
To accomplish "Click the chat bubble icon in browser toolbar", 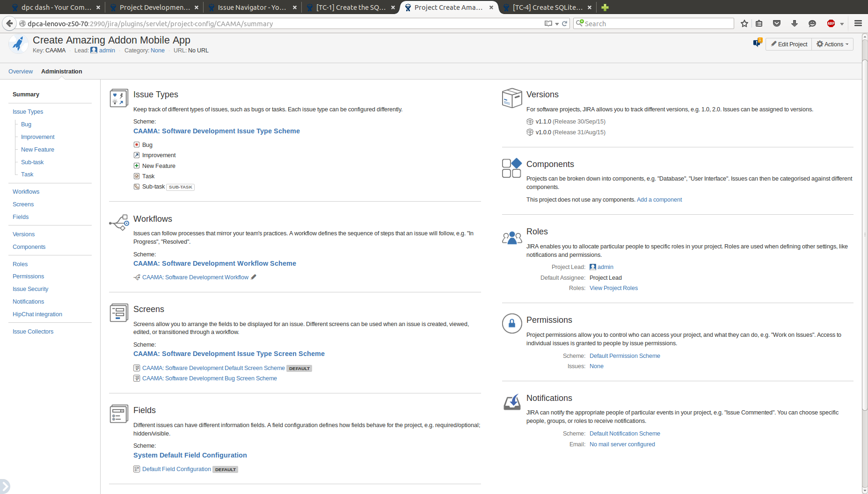I will coord(812,23).
